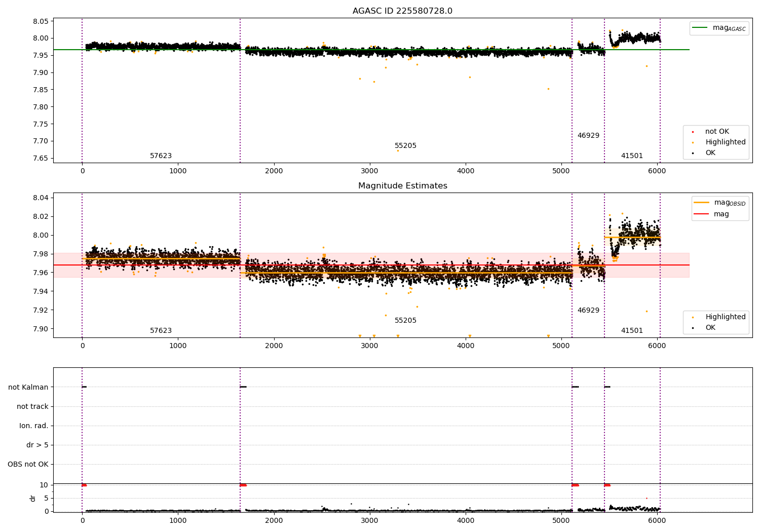Click the 'not track' axis label
760x532 pixels.
(32, 407)
